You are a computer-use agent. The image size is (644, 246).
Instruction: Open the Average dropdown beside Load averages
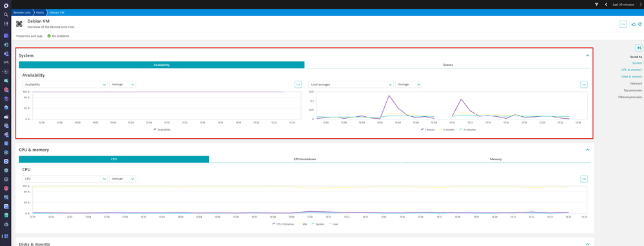pos(408,85)
